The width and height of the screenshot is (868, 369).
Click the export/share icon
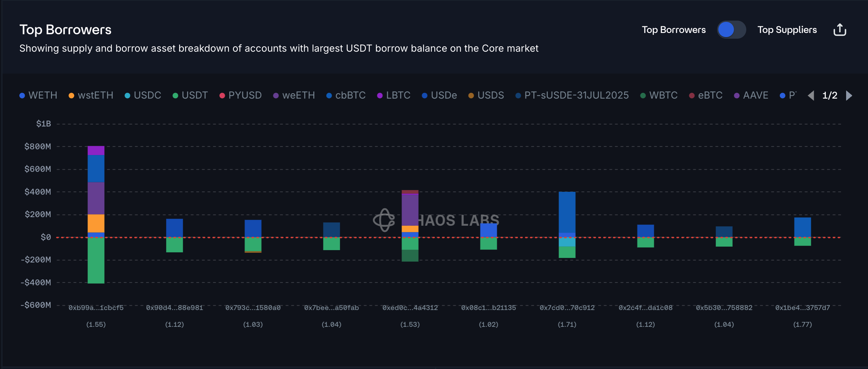tap(839, 30)
